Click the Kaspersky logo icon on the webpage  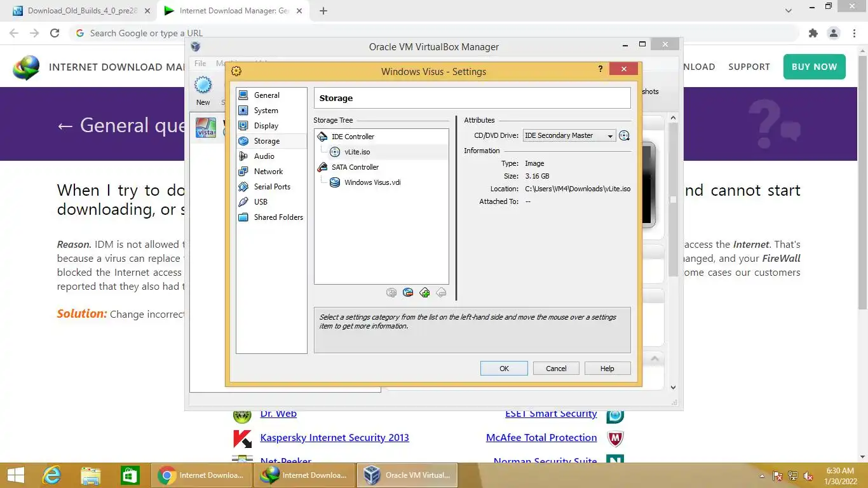coord(242,438)
